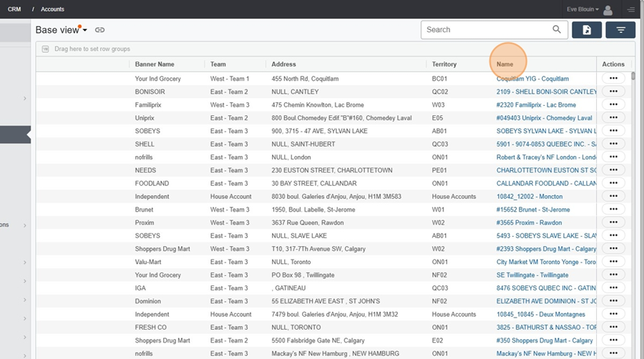Image resolution: width=644 pixels, height=359 pixels.
Task: Open actions for Moncton Independent row
Action: (614, 196)
